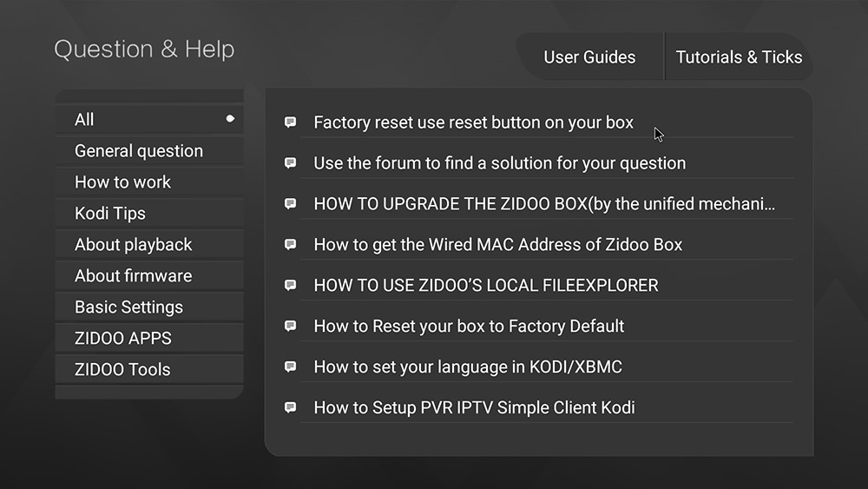The width and height of the screenshot is (868, 489).
Task: Click chat icon beside Wired MAC Address article
Action: click(290, 244)
